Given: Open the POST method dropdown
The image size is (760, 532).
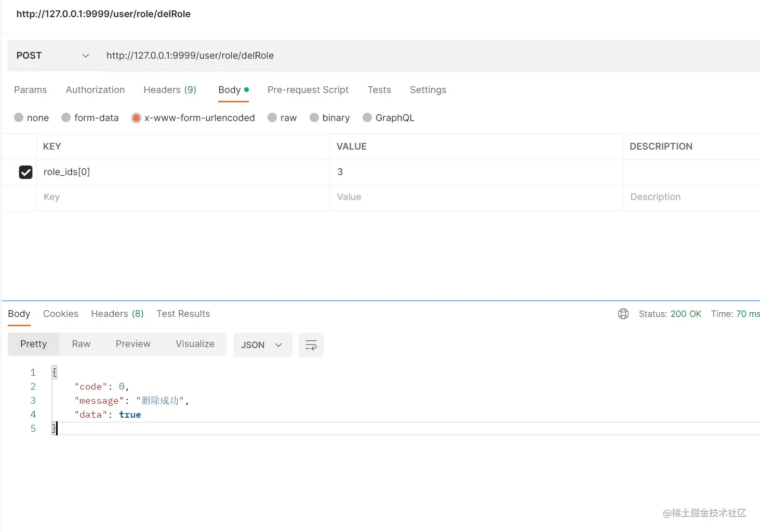Looking at the screenshot, I should coord(53,56).
